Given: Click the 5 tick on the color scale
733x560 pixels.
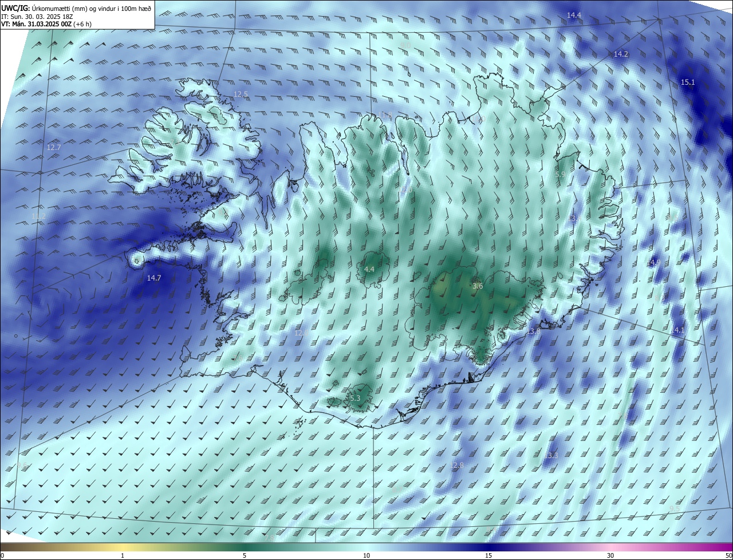Looking at the screenshot, I should (x=245, y=555).
